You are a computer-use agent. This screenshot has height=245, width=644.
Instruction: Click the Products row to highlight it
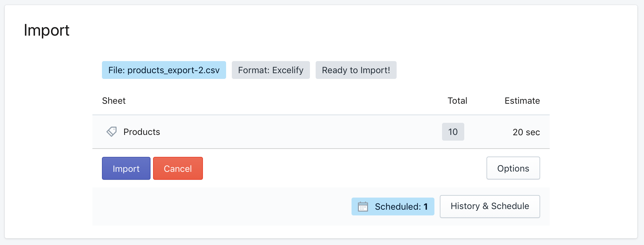(x=286, y=132)
